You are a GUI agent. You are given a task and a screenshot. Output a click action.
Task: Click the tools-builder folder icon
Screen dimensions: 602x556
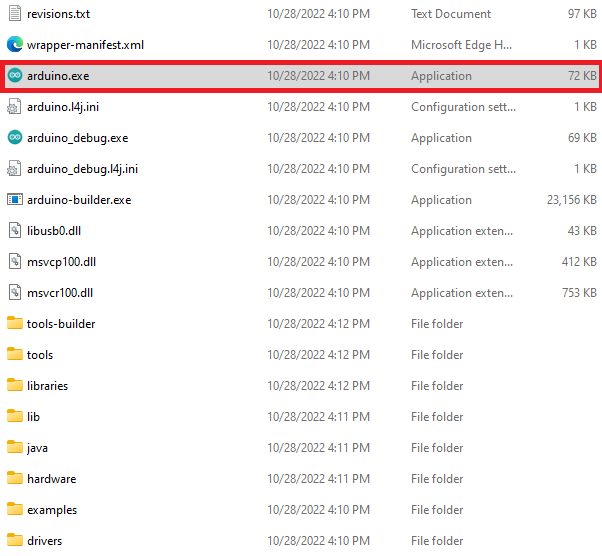coord(15,324)
